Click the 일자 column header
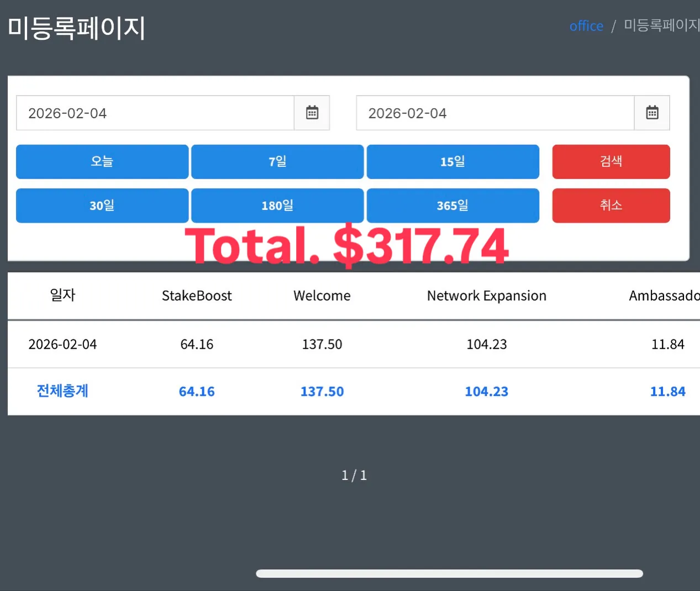The width and height of the screenshot is (700, 591). coord(62,295)
